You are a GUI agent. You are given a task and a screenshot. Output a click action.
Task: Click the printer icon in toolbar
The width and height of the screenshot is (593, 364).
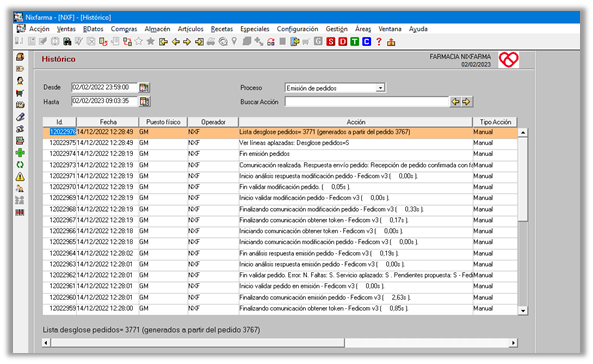tap(211, 42)
